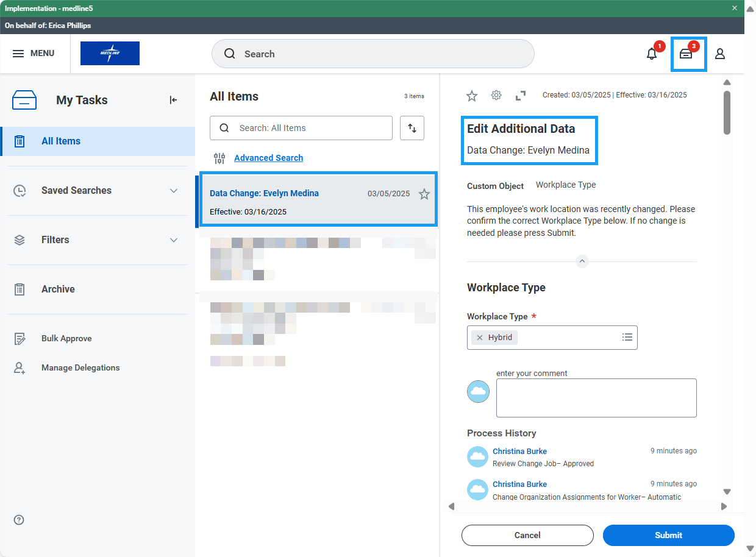756x557 pixels.
Task: Open the main MENU hamburger
Action: pyautogui.click(x=34, y=54)
